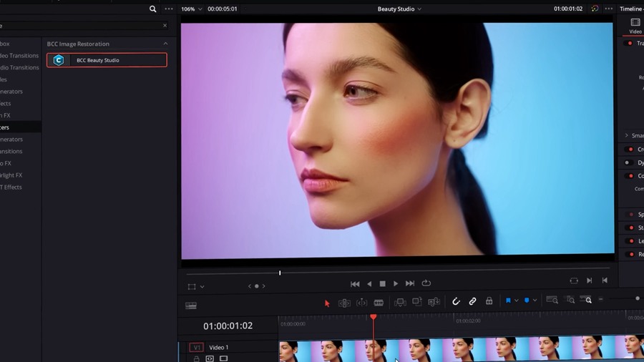Choose the Trim Edit mode tool

(344, 303)
